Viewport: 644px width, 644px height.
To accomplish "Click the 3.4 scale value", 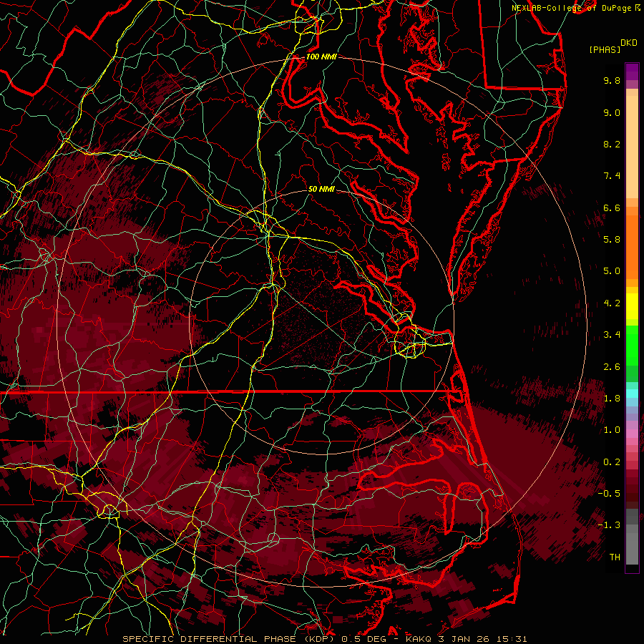I will pyautogui.click(x=612, y=335).
